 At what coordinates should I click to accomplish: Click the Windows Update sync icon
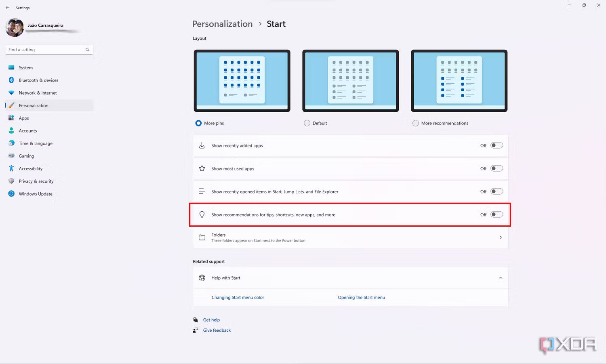[11, 194]
